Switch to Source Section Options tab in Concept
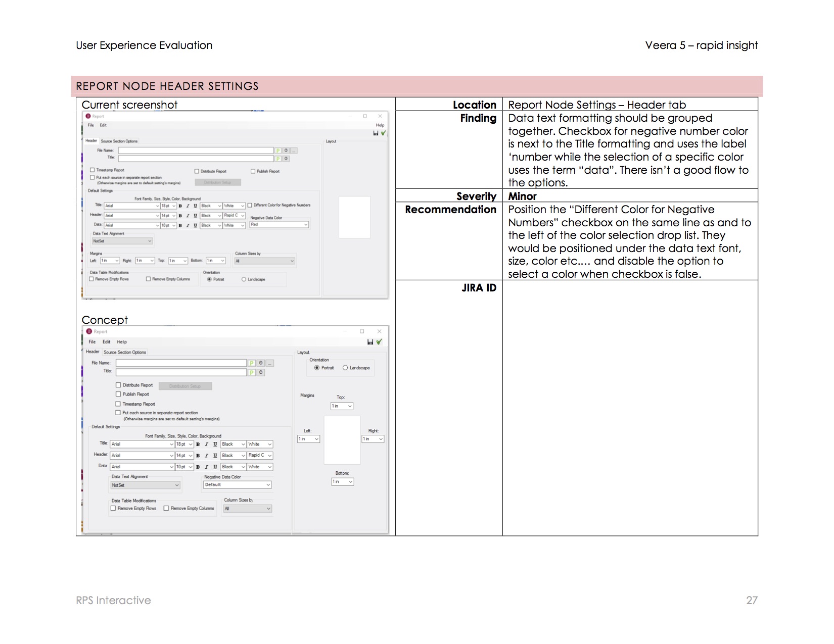The width and height of the screenshot is (834, 644). [x=125, y=353]
